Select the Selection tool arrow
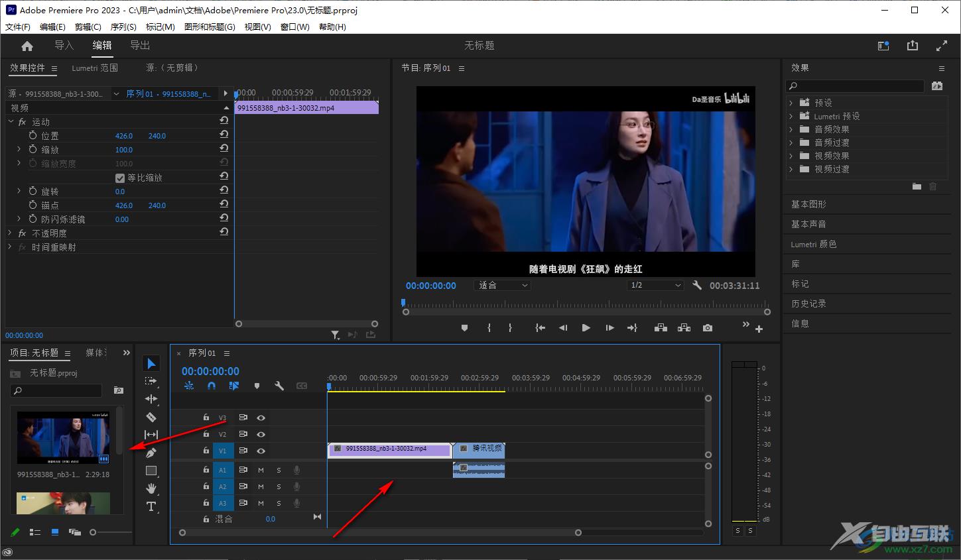 tap(151, 363)
